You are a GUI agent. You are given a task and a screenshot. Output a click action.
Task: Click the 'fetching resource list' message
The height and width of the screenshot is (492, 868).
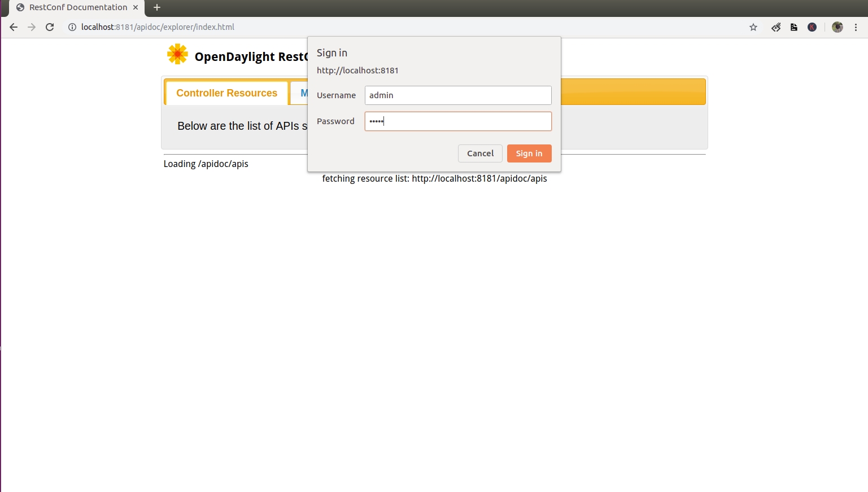click(x=434, y=178)
